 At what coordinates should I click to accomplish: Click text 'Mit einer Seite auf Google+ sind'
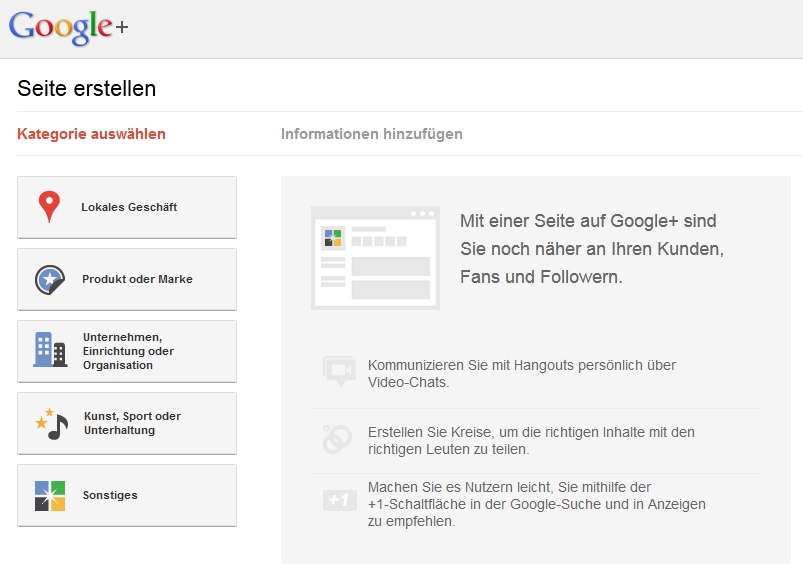click(x=588, y=221)
